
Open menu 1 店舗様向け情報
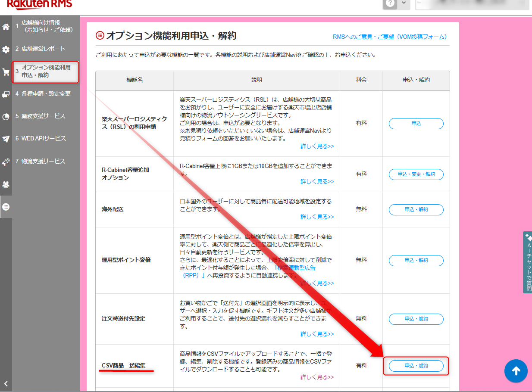click(46, 26)
